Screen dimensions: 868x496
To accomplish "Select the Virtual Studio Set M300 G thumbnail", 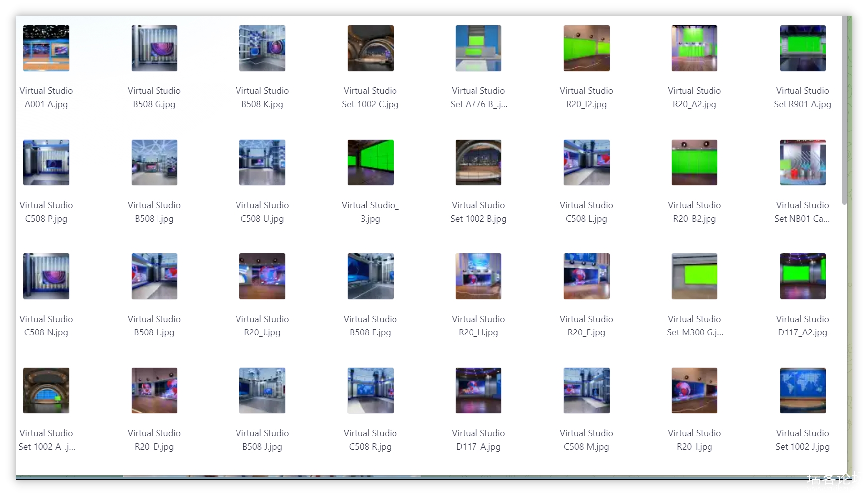I will (695, 276).
